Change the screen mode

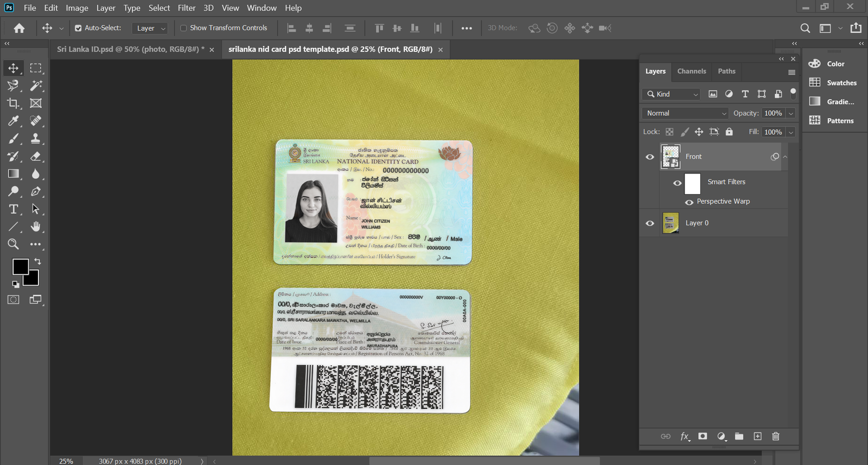click(36, 300)
